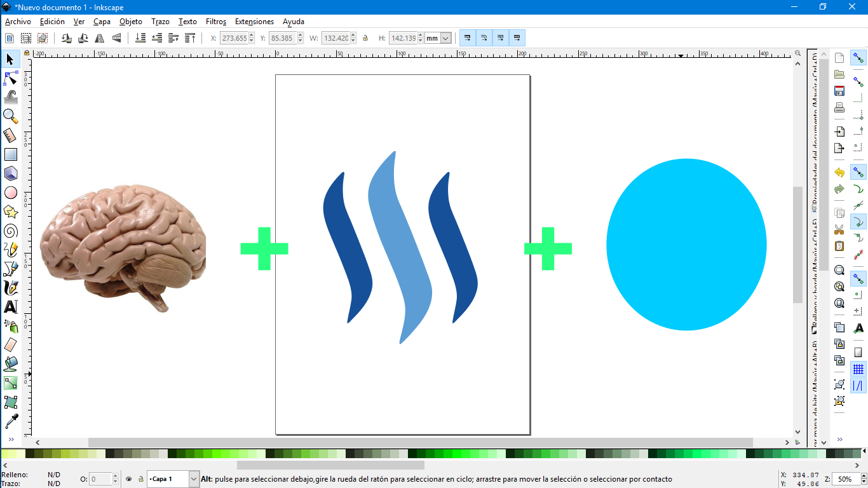The image size is (868, 488).
Task: Open the Capa menu
Action: pos(102,22)
